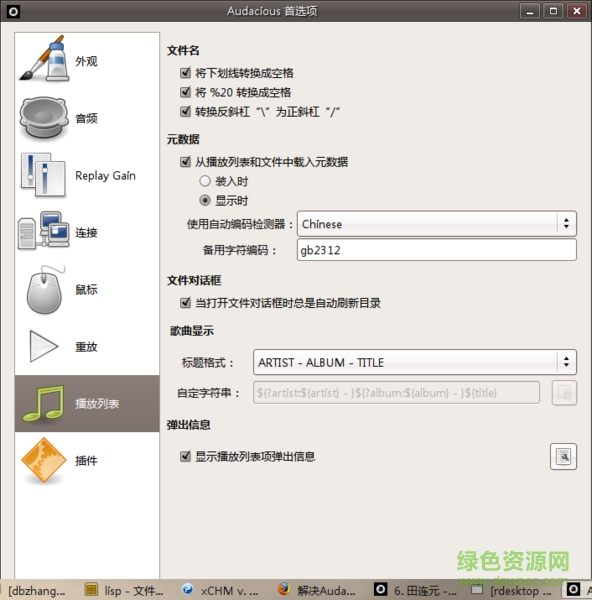Open popup info settings wrench icon

[x=563, y=457]
